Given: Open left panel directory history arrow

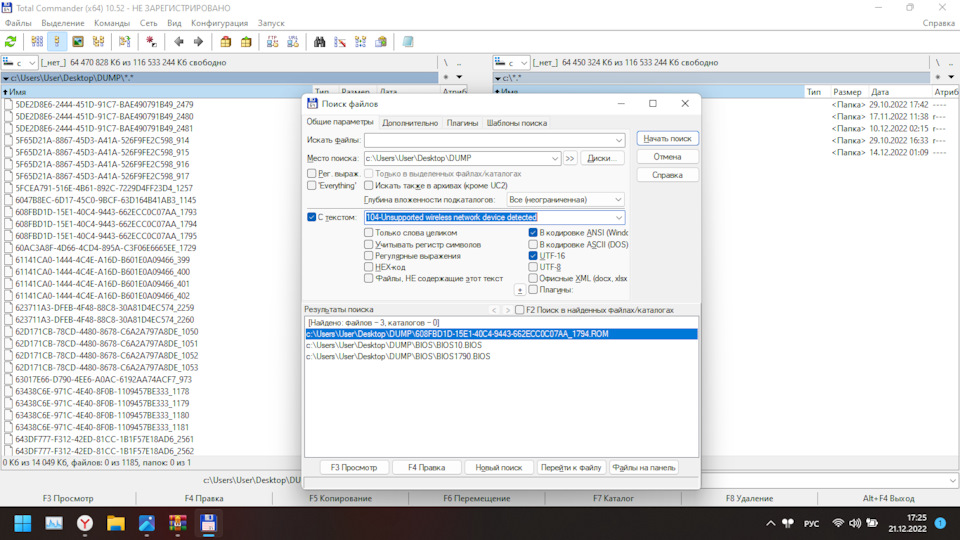Looking at the screenshot, I should 459,77.
